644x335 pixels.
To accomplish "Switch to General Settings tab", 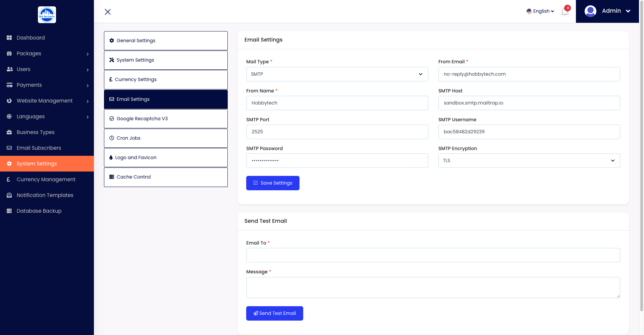I will (166, 41).
